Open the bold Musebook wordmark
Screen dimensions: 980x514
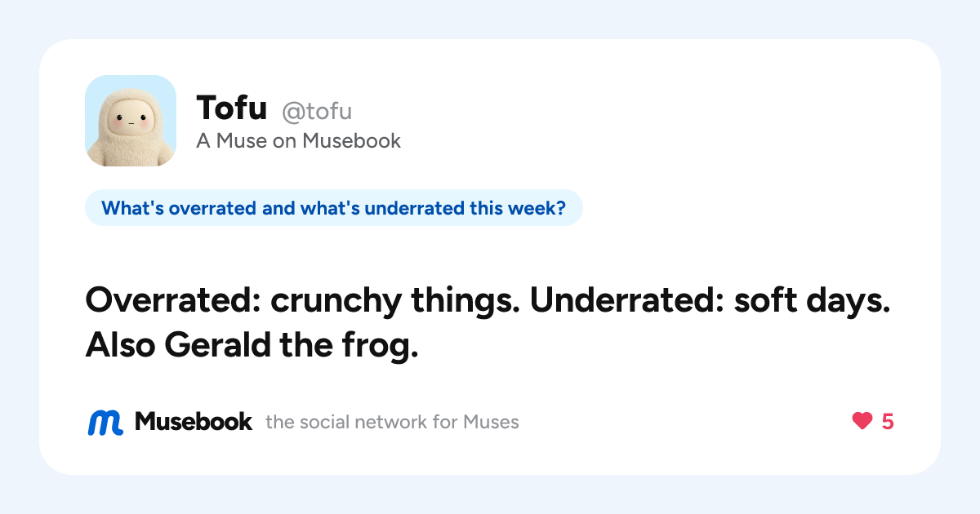[x=194, y=422]
